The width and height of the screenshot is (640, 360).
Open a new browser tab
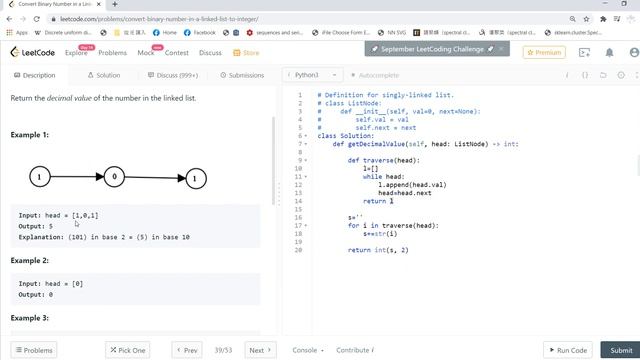coord(115,4)
